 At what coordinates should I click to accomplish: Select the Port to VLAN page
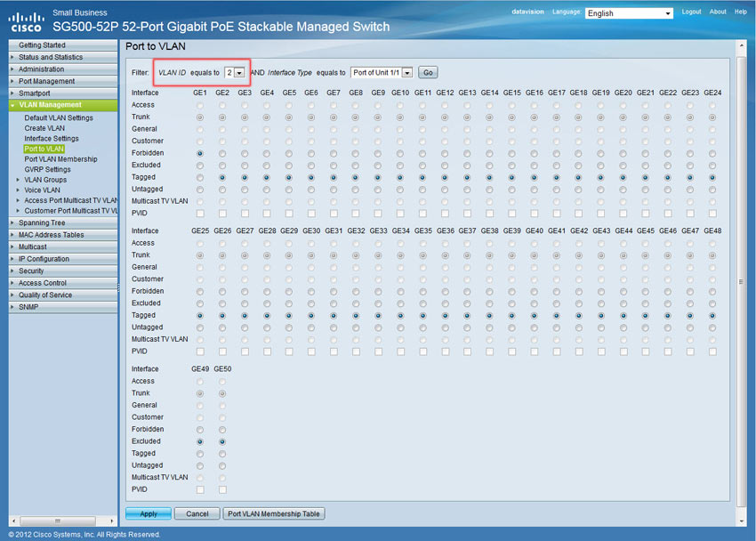click(x=44, y=149)
